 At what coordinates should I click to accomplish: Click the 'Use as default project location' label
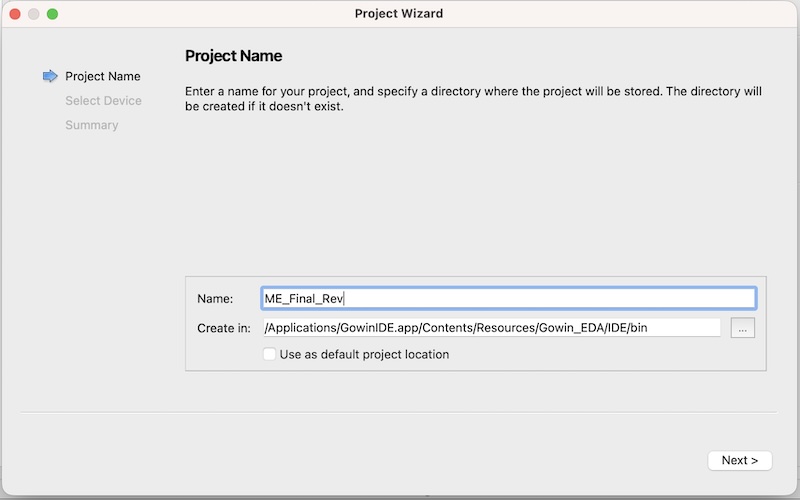[364, 354]
